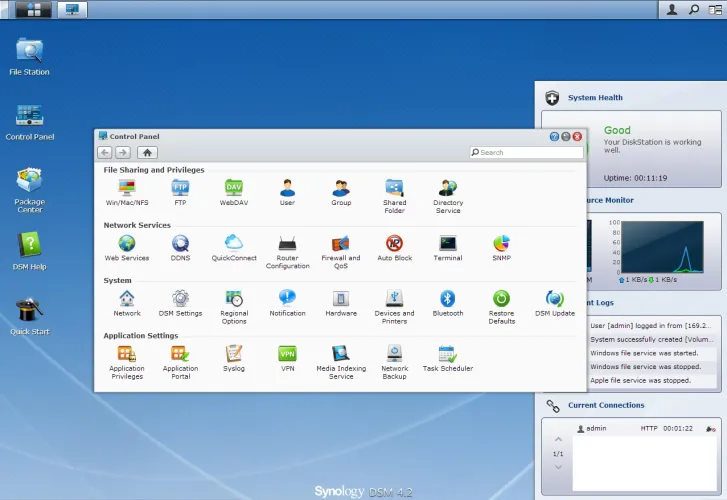727x500 pixels.
Task: Kick the admin connection icon
Action: pos(710,429)
